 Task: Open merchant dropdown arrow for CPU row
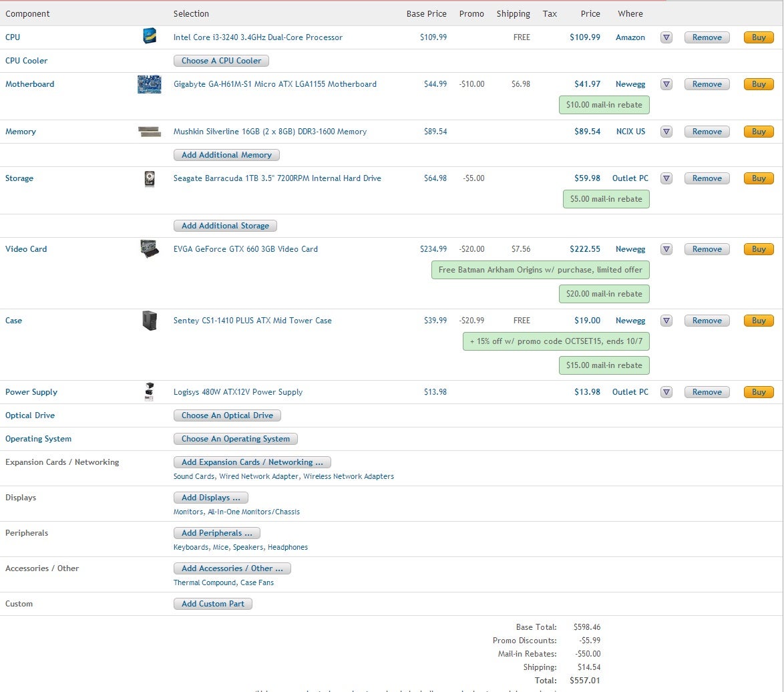point(666,37)
